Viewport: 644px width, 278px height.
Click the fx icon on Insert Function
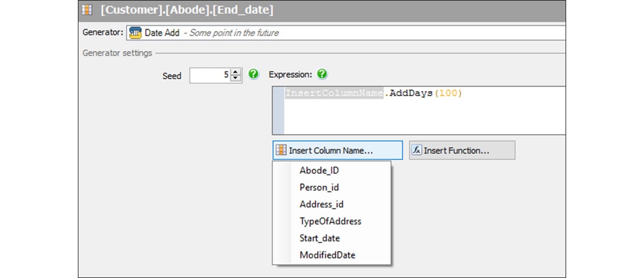click(417, 150)
